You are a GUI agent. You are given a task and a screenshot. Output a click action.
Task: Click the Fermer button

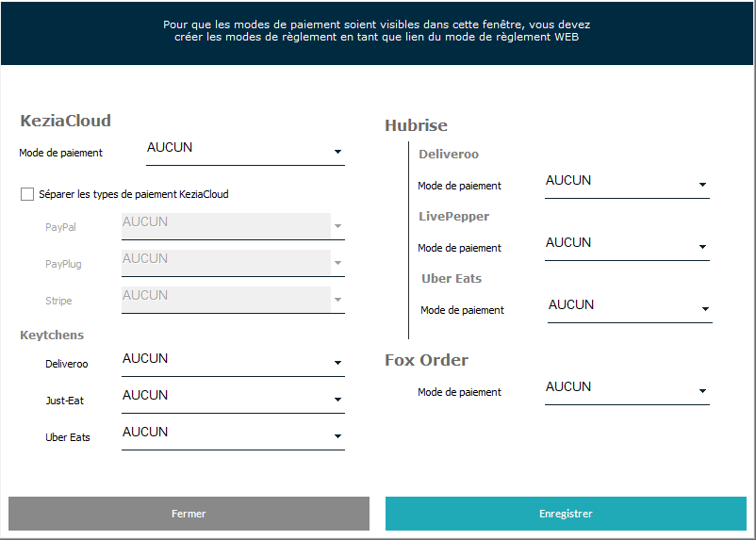coord(189,514)
